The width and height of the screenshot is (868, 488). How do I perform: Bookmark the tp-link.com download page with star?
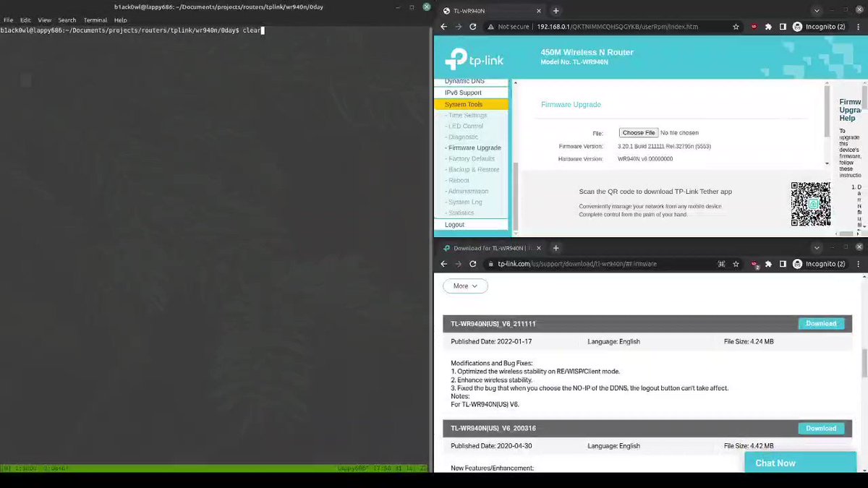pyautogui.click(x=736, y=264)
